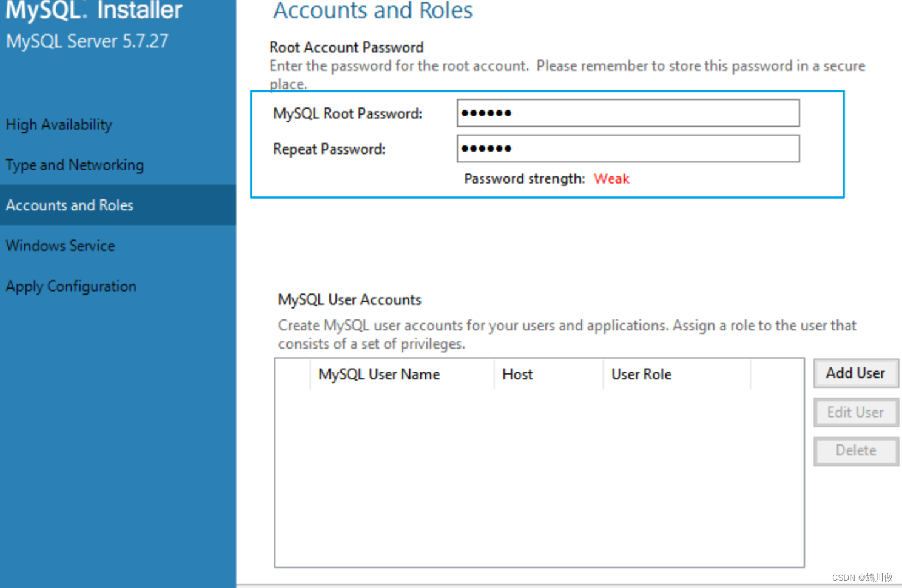Click the Delete user button
902x588 pixels.
tap(856, 450)
